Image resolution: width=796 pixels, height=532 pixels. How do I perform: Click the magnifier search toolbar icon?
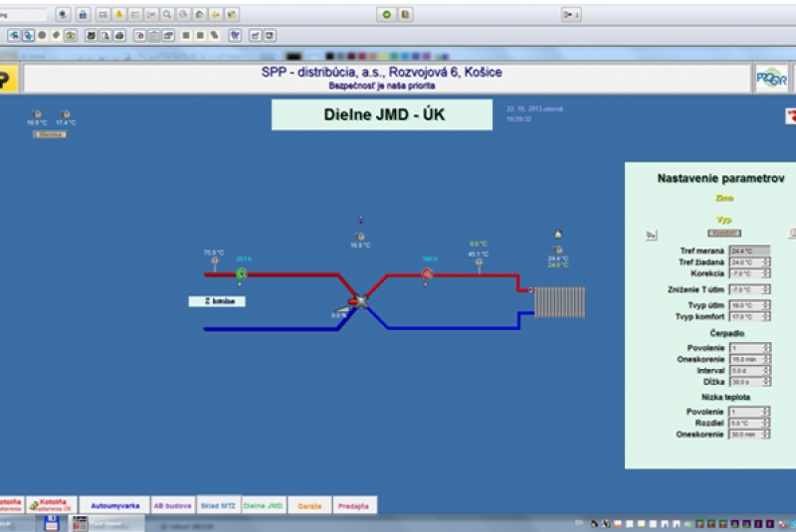pyautogui.click(x=166, y=15)
